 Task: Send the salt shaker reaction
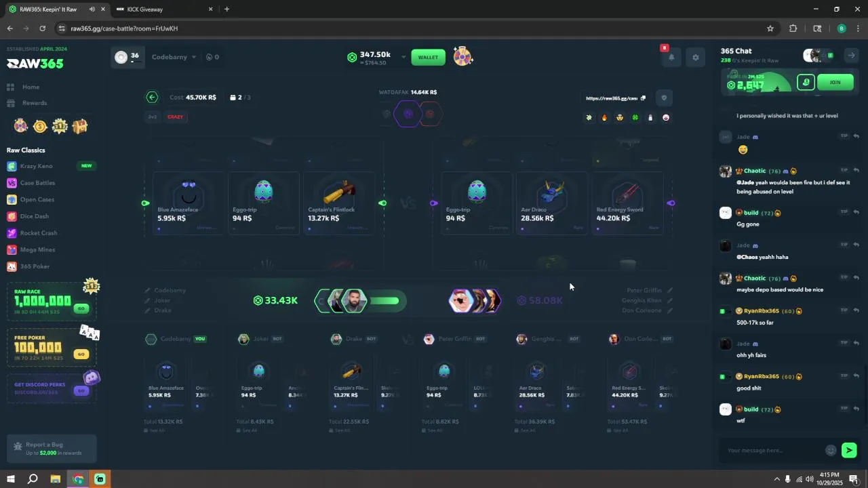click(x=650, y=118)
